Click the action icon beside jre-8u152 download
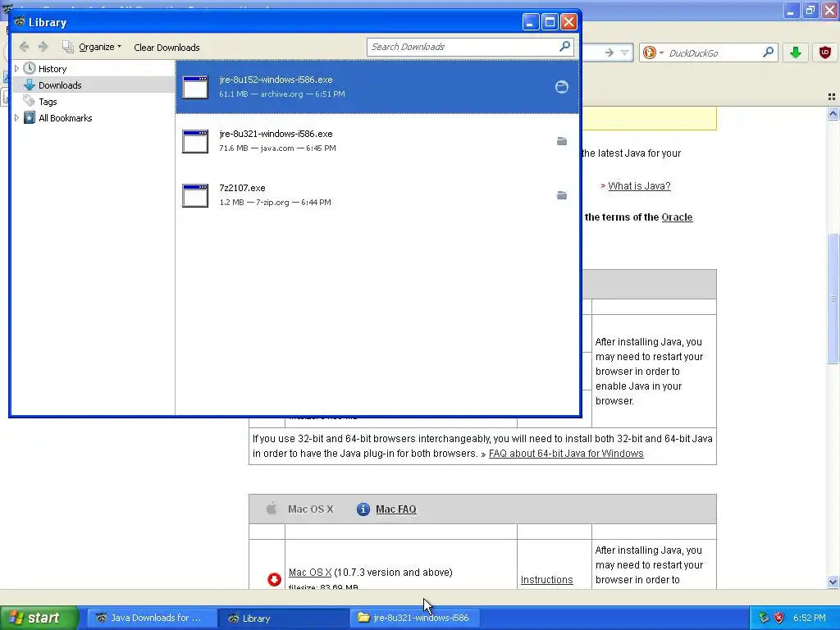840x630 pixels. 561,87
